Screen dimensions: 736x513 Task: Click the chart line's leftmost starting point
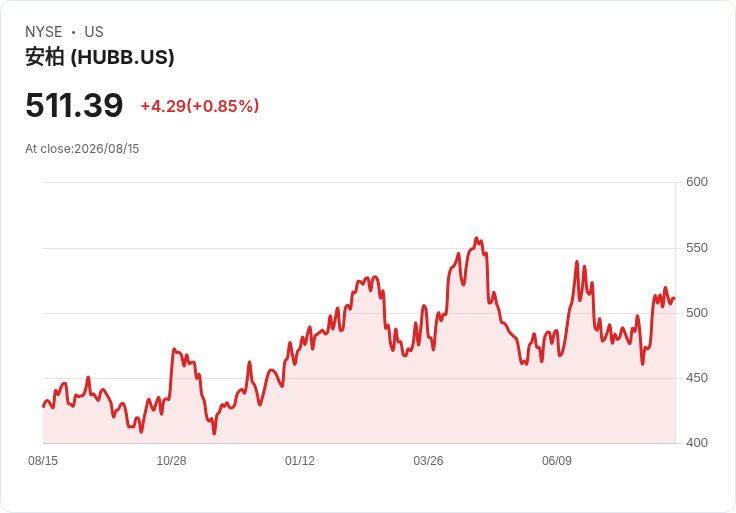tap(44, 406)
